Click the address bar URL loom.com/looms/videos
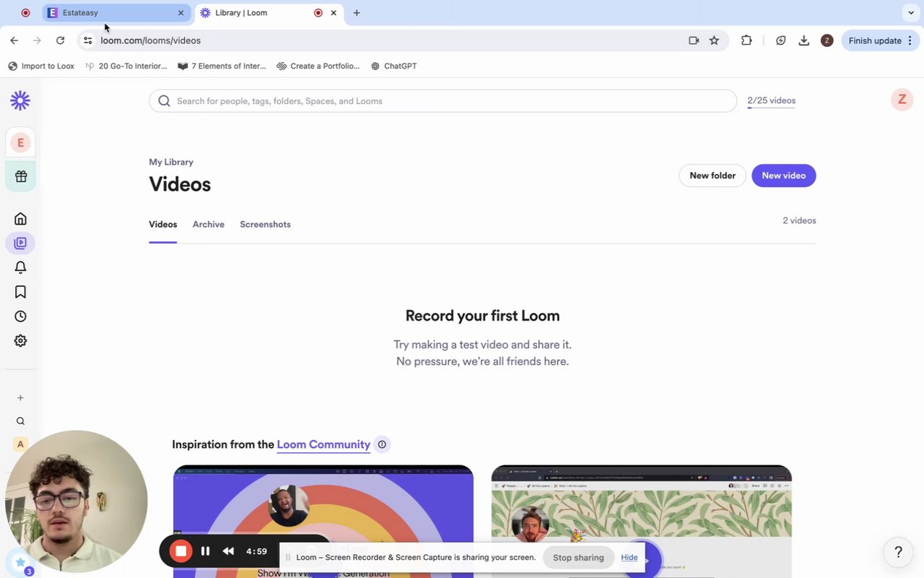Screen dimensions: 924x578 (150, 40)
